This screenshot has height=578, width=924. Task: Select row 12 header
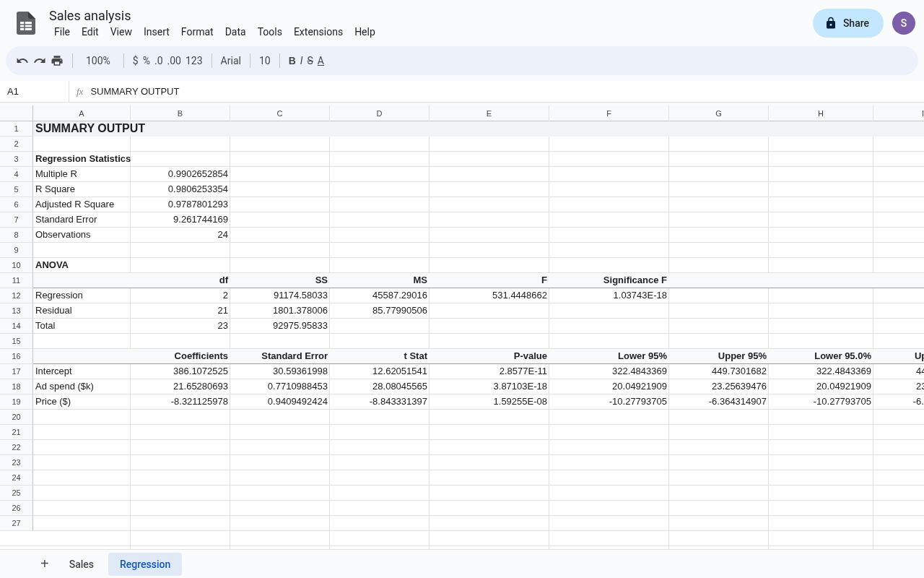(x=17, y=296)
